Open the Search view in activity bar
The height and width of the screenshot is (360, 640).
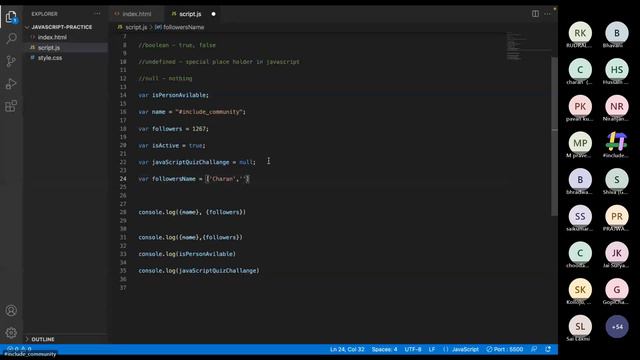click(11, 39)
